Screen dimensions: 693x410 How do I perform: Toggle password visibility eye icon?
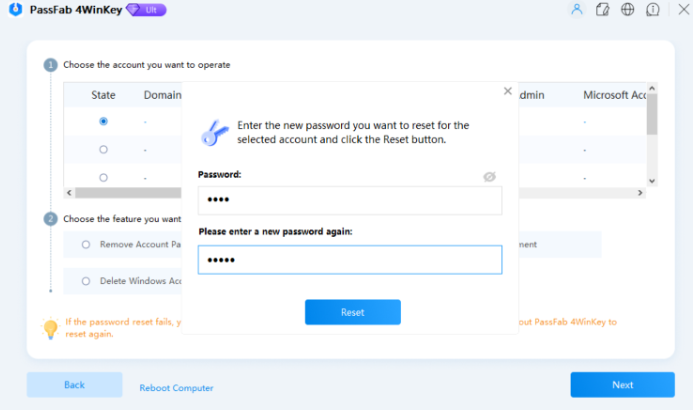pos(490,176)
